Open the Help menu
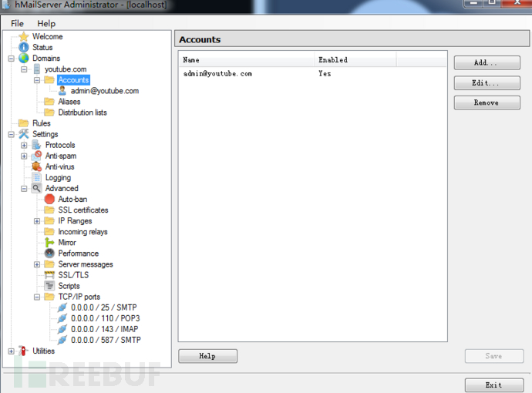The height and width of the screenshot is (393, 532). coord(46,23)
